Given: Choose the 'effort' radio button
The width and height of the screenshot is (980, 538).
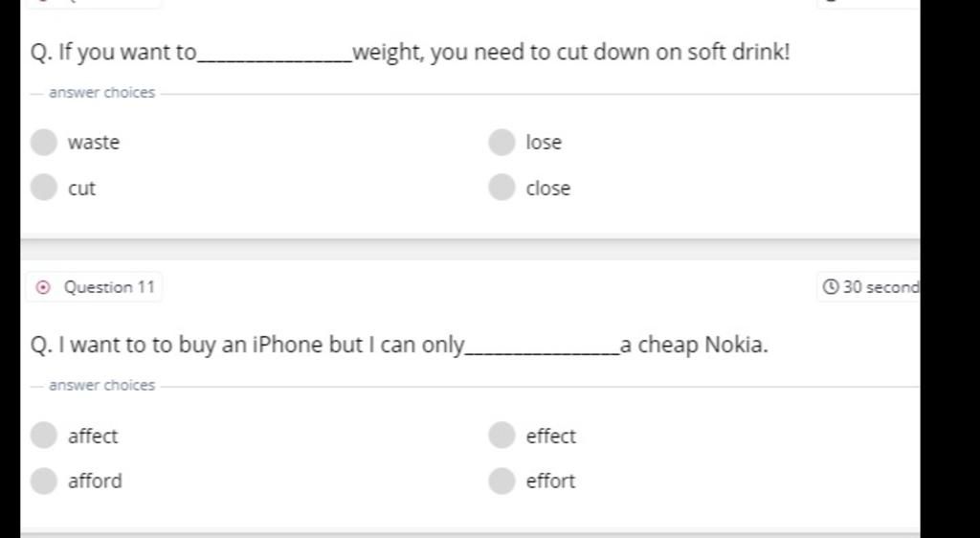Looking at the screenshot, I should coord(501,481).
